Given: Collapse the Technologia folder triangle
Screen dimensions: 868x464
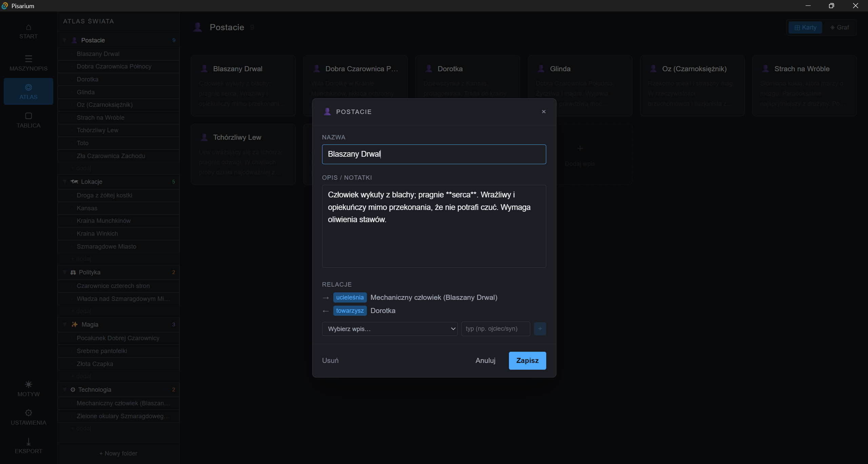Looking at the screenshot, I should pyautogui.click(x=64, y=390).
